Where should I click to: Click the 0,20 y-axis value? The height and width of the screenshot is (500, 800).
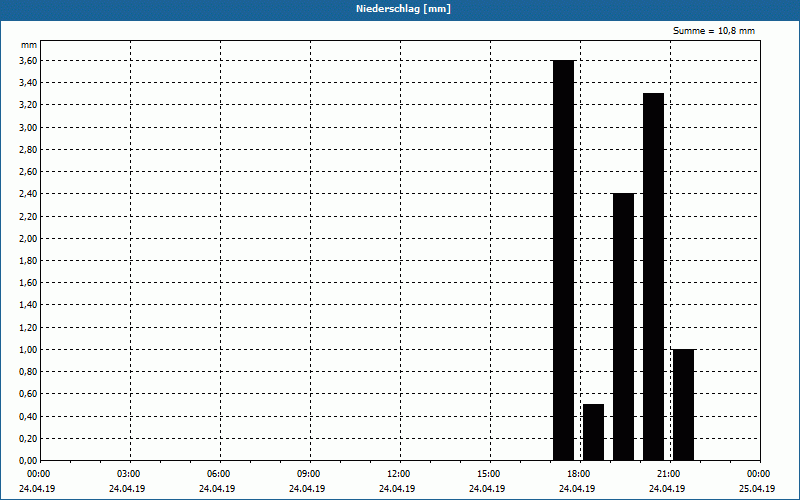pyautogui.click(x=28, y=438)
